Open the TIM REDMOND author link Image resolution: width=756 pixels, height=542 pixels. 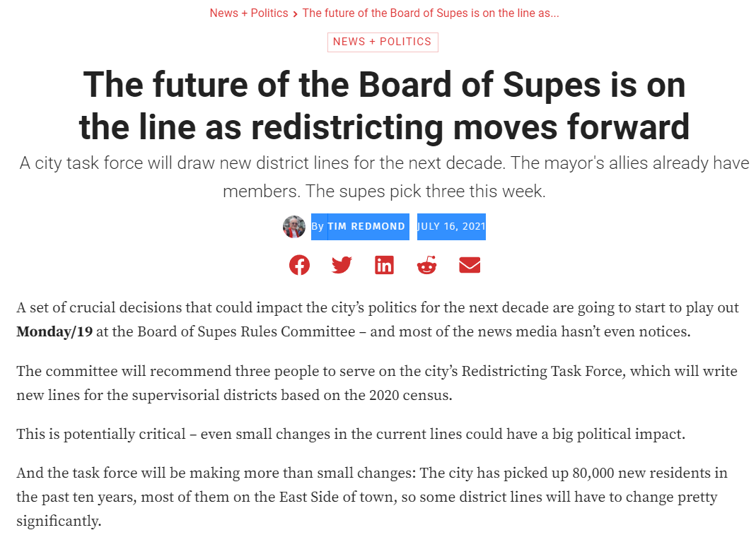click(x=366, y=226)
